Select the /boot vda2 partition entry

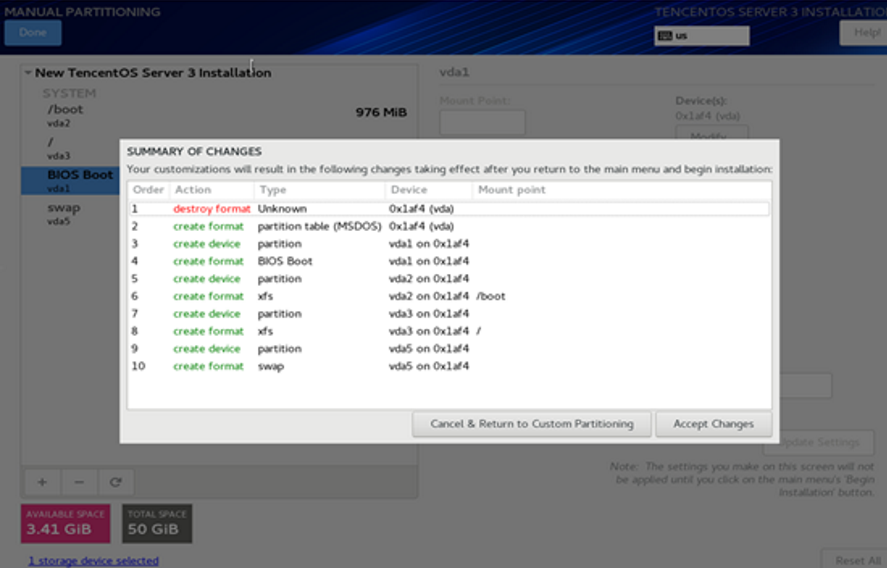coord(219,115)
